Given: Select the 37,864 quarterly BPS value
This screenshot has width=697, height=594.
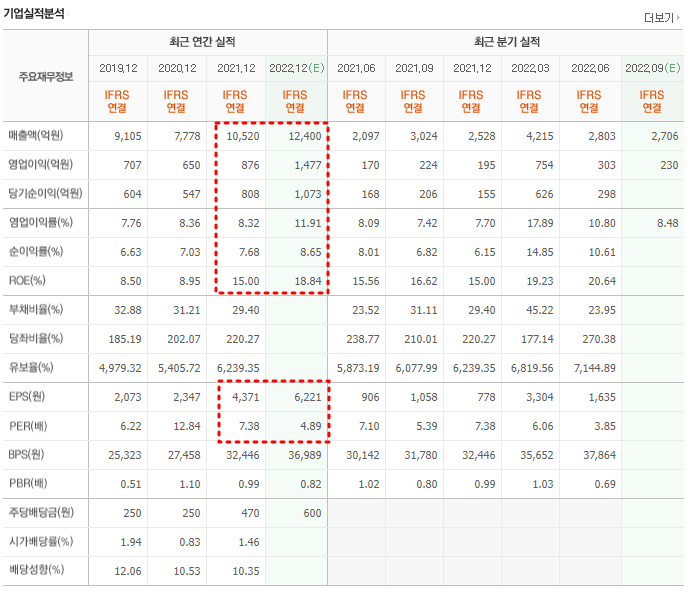Looking at the screenshot, I should click(x=600, y=455).
